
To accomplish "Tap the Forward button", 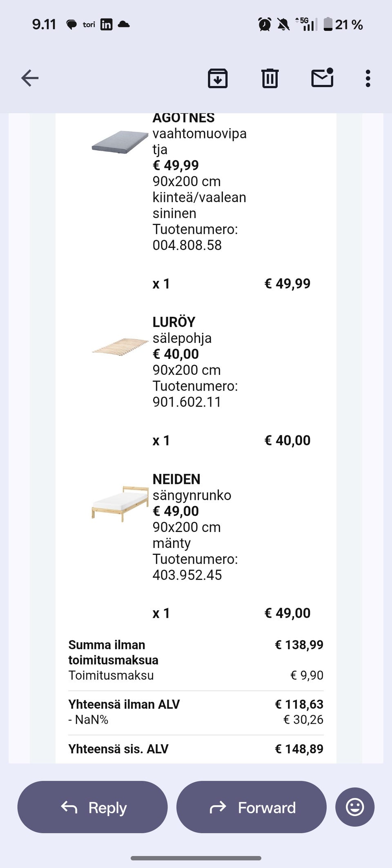I will [x=252, y=807].
